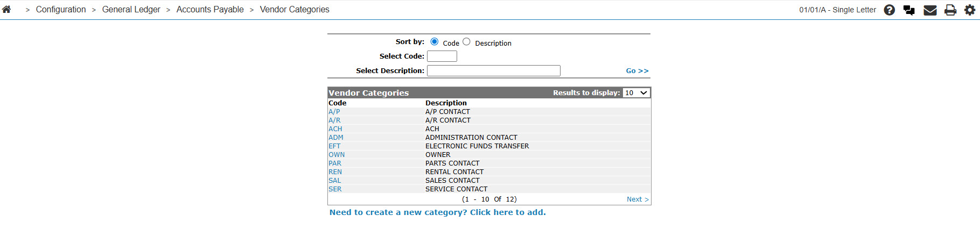Open the EFT vendor category code
980x229 pixels.
(334, 146)
